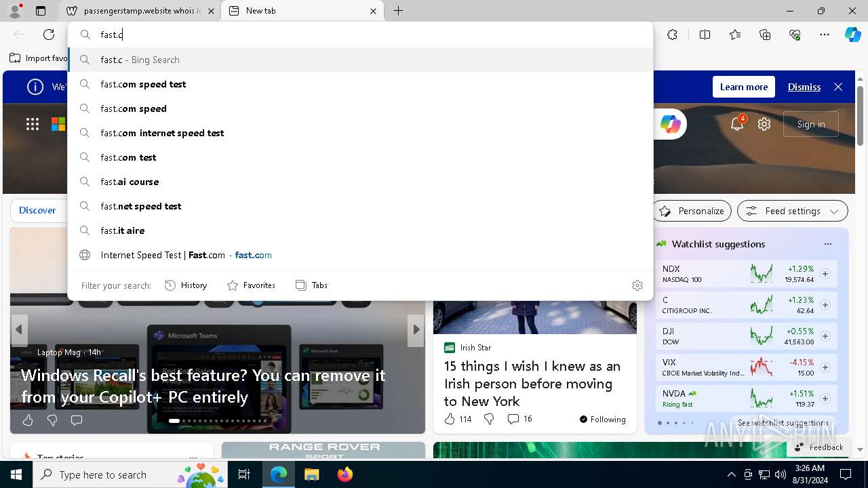This screenshot has width=868, height=488.
Task: Open Internet Speed Test Fast.com link
Action: (x=360, y=255)
